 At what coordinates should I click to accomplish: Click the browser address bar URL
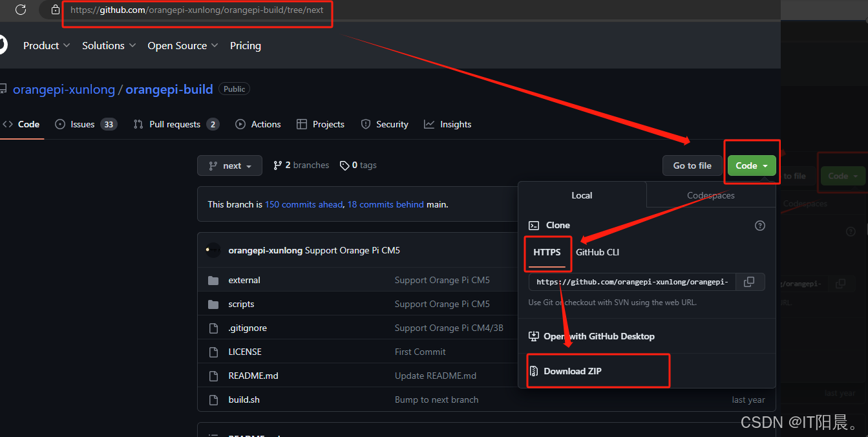click(196, 10)
